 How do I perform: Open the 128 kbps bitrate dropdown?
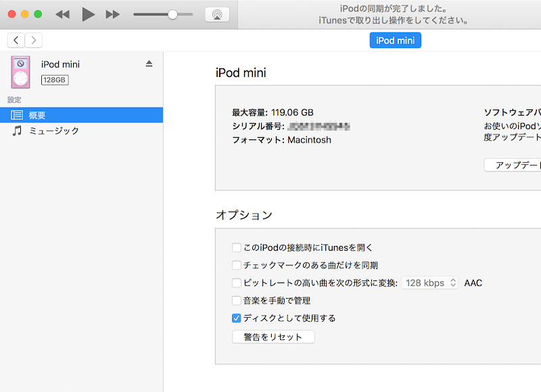pos(430,283)
